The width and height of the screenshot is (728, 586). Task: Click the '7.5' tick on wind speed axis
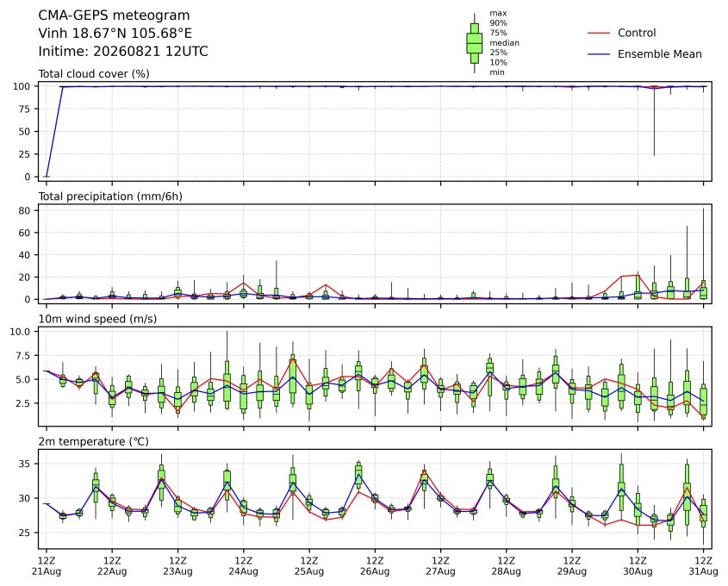[x=22, y=356]
